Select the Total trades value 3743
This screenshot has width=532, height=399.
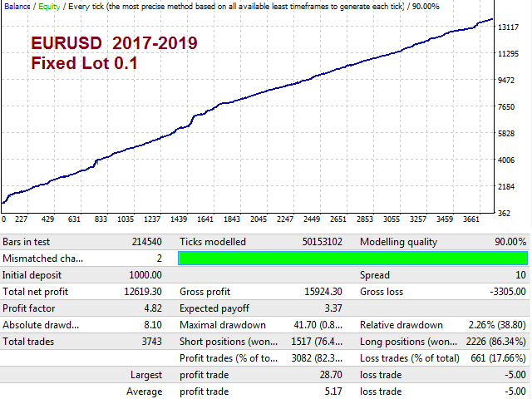[x=151, y=342]
